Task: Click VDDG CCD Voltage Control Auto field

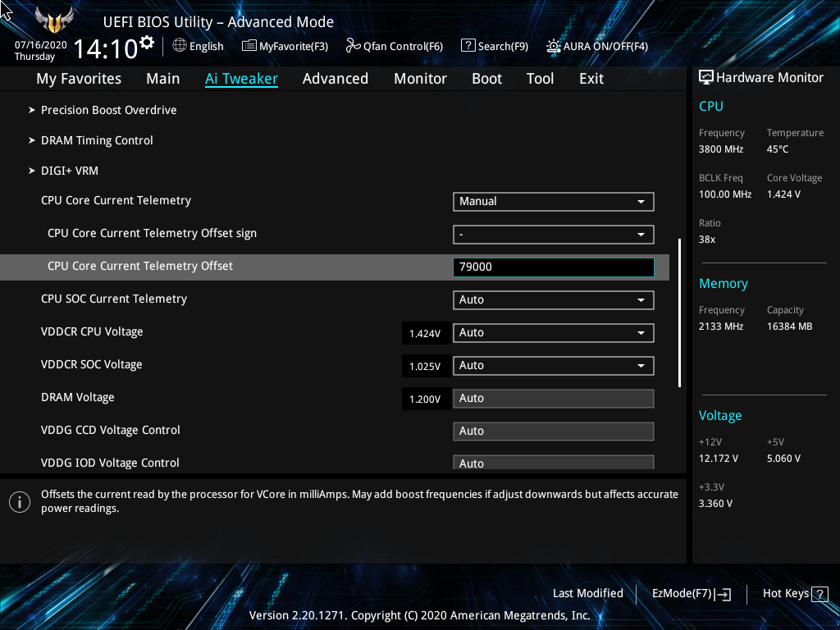Action: pyautogui.click(x=554, y=431)
